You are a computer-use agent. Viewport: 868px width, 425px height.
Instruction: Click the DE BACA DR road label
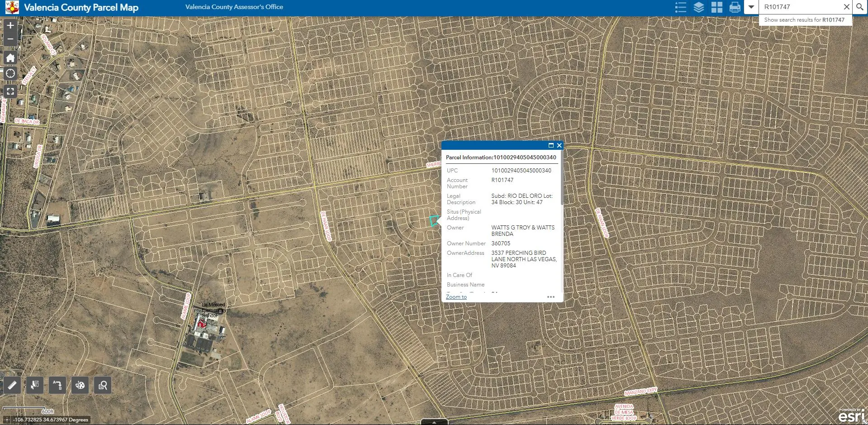[x=27, y=121]
